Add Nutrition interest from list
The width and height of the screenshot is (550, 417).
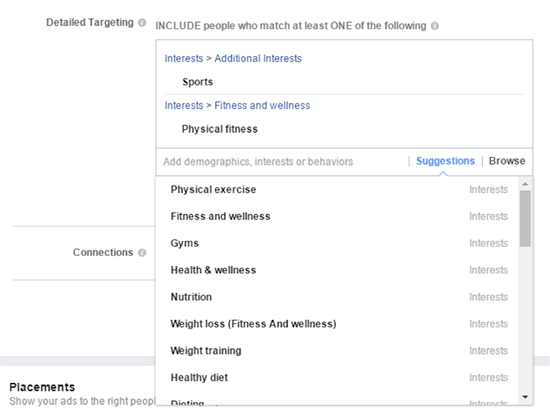(x=338, y=297)
